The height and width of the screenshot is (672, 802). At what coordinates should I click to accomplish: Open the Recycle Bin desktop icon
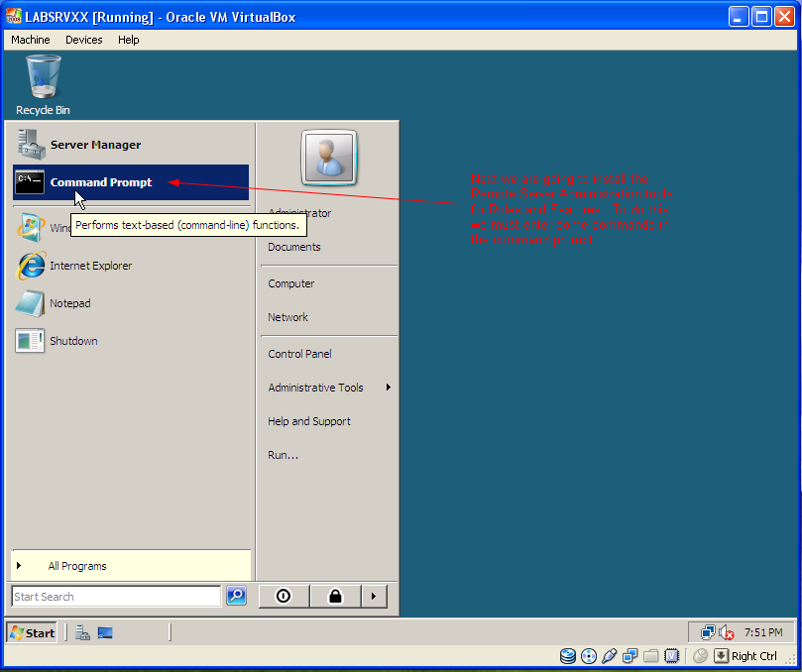point(43,85)
